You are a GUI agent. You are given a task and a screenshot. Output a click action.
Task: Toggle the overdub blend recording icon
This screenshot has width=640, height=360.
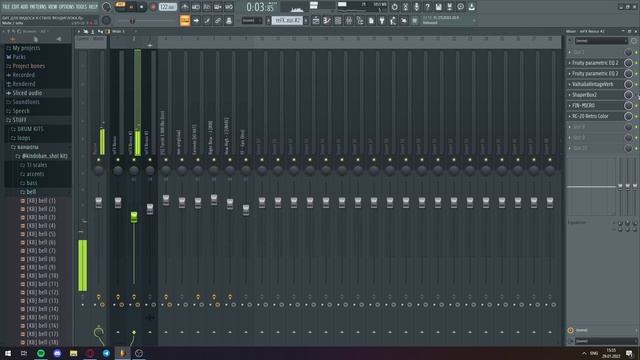pyautogui.click(x=218, y=7)
